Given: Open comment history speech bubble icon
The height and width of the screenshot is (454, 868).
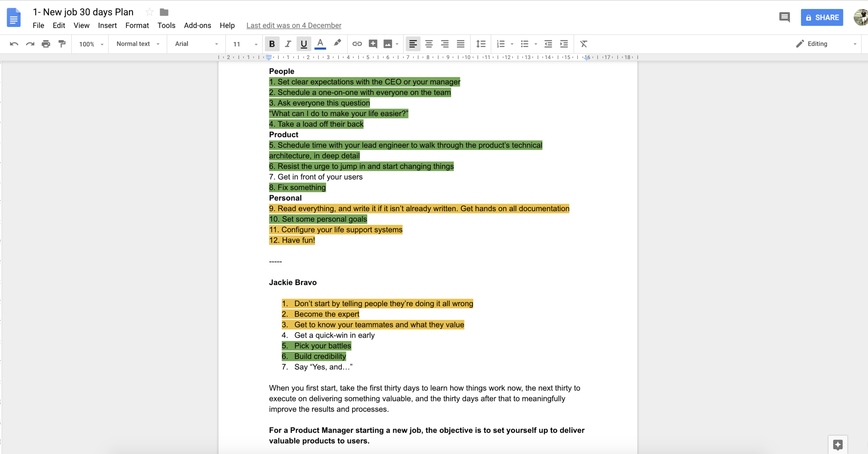Looking at the screenshot, I should [784, 18].
